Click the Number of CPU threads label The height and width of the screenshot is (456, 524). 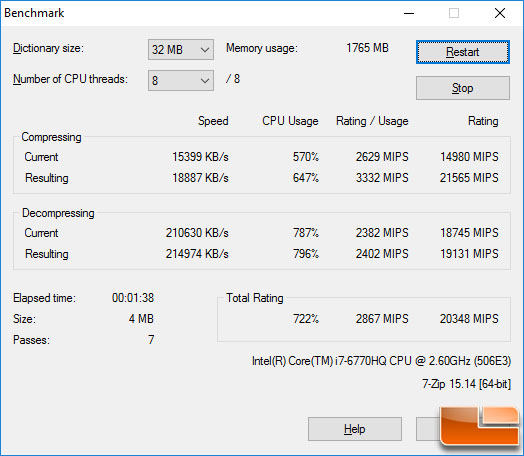coord(70,79)
